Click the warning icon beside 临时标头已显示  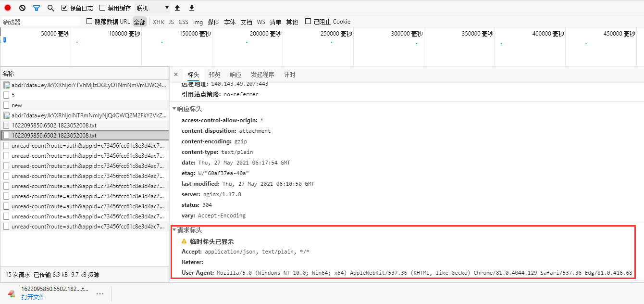[184, 241]
